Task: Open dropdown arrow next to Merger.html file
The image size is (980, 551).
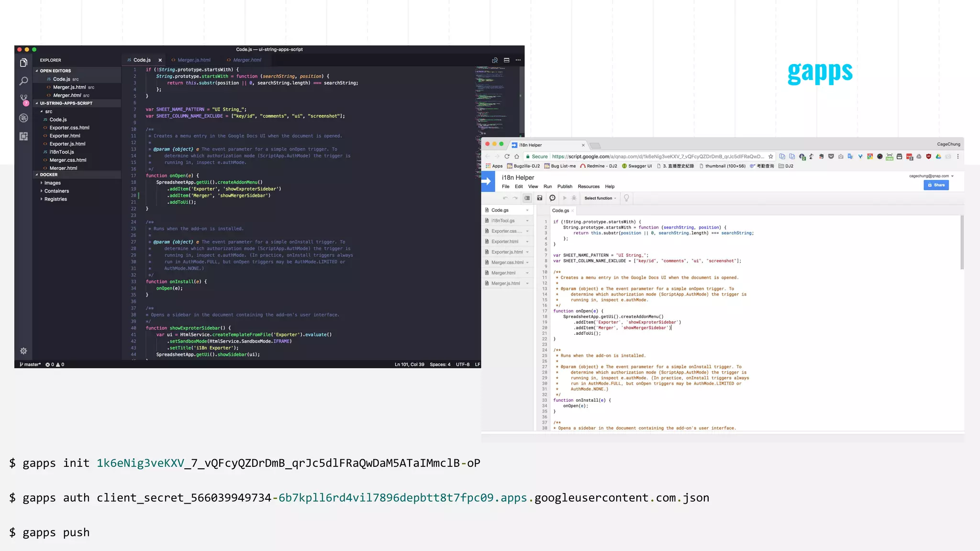Action: (x=527, y=273)
